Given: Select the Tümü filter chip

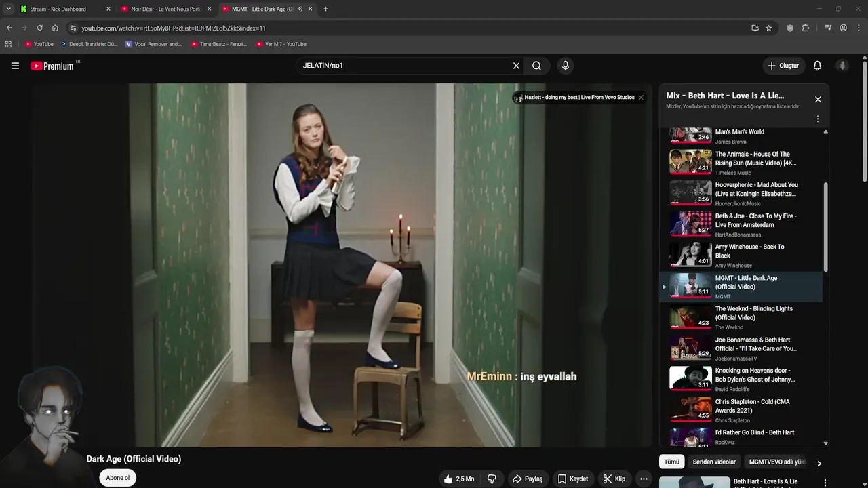Looking at the screenshot, I should [671, 462].
